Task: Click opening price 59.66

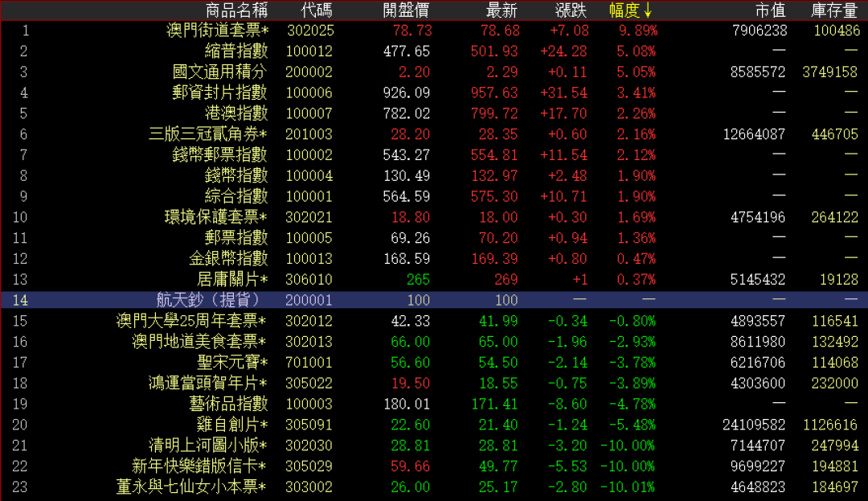Action: (410, 466)
